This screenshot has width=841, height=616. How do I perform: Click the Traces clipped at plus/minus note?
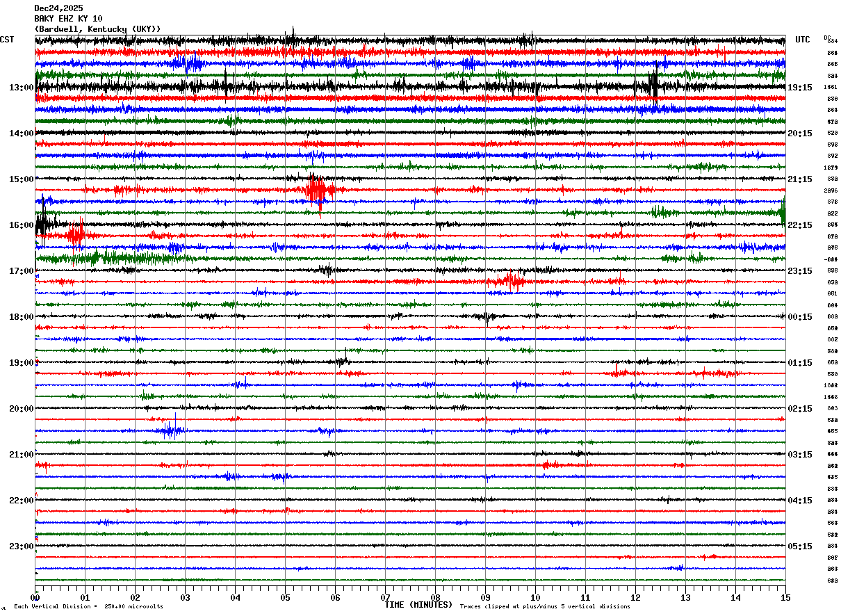[x=545, y=606]
